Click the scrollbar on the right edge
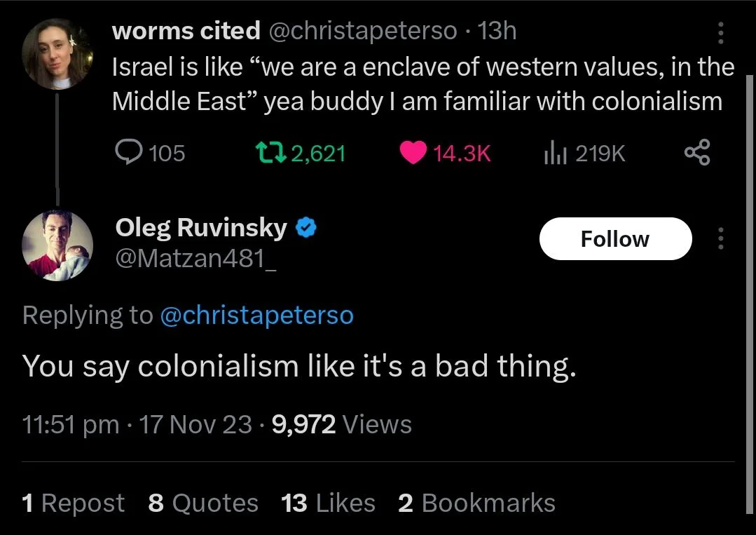Screen dimensions: 756x535 pyautogui.click(x=749, y=294)
